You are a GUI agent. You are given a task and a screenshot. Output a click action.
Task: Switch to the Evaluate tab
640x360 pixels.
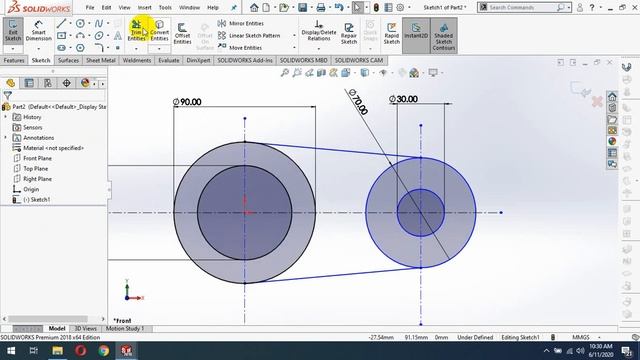click(169, 60)
